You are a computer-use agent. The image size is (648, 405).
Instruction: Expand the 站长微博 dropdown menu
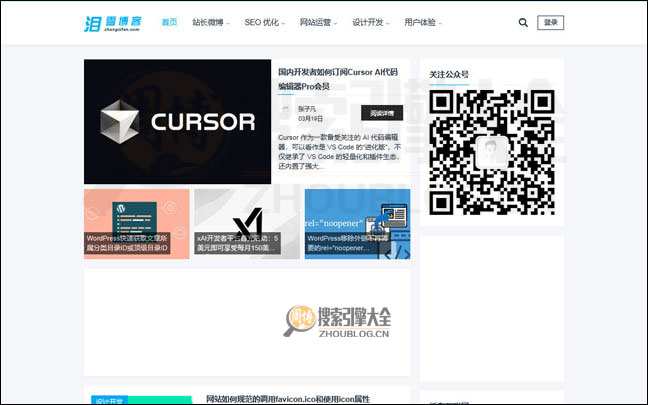point(211,22)
